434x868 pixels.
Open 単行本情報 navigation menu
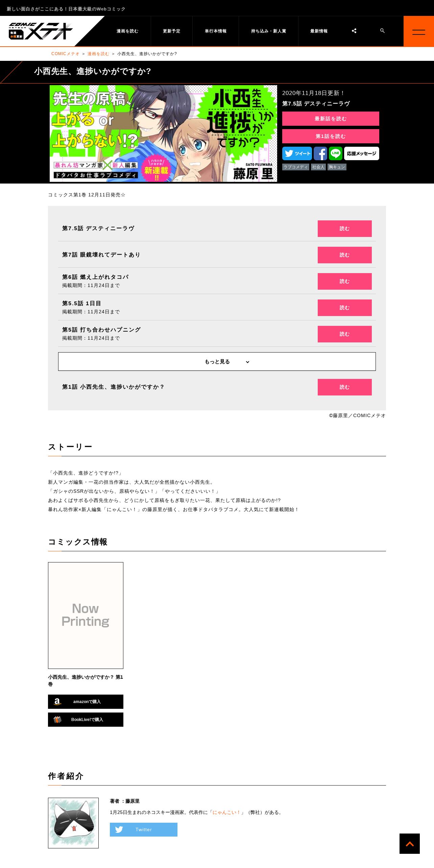216,31
